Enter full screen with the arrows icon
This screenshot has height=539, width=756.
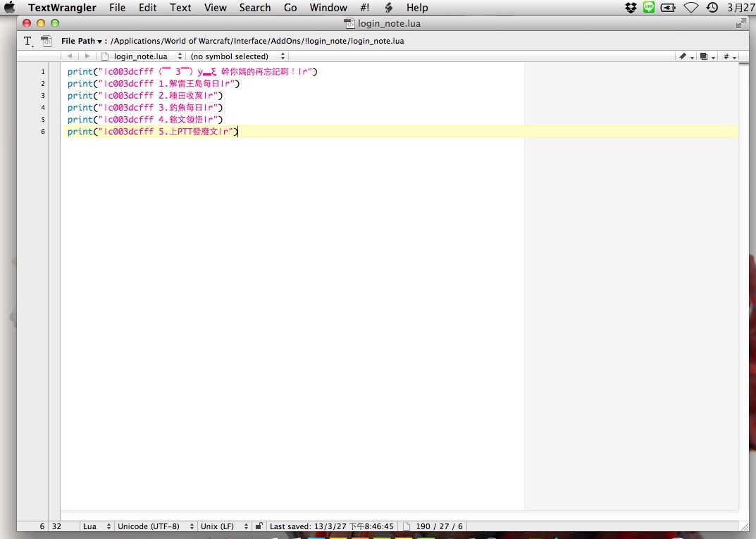coord(741,23)
